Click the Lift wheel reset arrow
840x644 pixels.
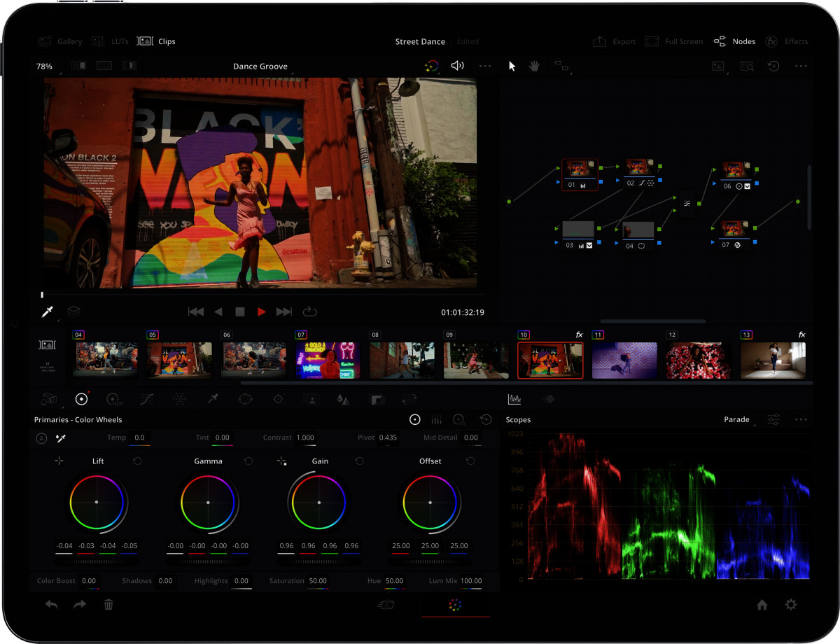click(137, 461)
